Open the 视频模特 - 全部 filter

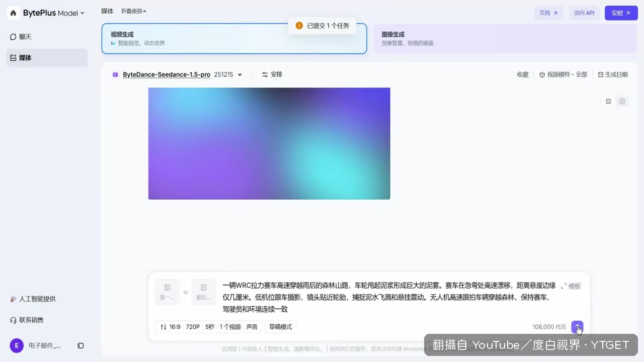(563, 74)
